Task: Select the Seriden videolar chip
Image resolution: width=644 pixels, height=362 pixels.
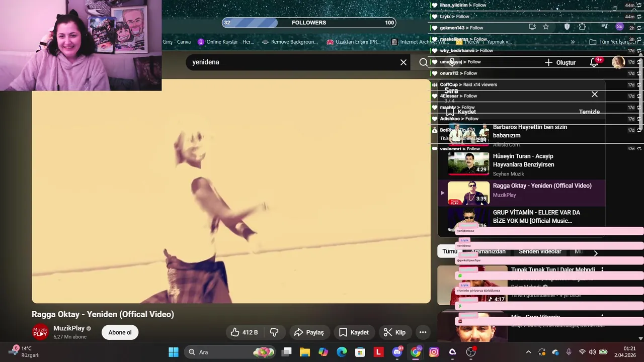Action: [x=540, y=251]
